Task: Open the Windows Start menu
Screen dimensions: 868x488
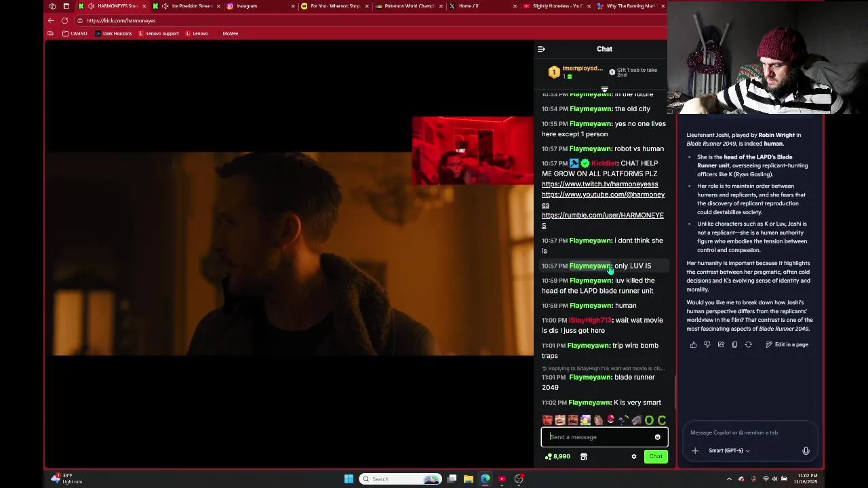Action: 349,479
